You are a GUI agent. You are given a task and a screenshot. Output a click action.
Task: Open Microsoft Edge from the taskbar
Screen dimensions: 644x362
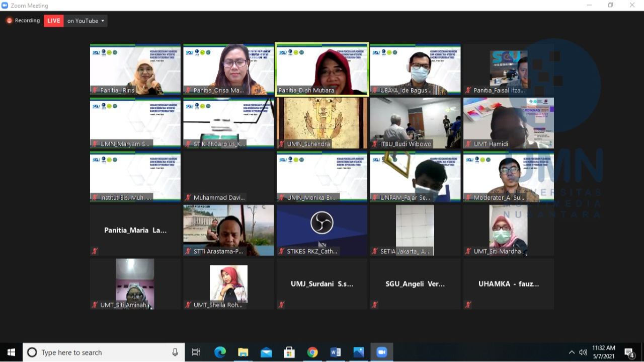pyautogui.click(x=220, y=352)
